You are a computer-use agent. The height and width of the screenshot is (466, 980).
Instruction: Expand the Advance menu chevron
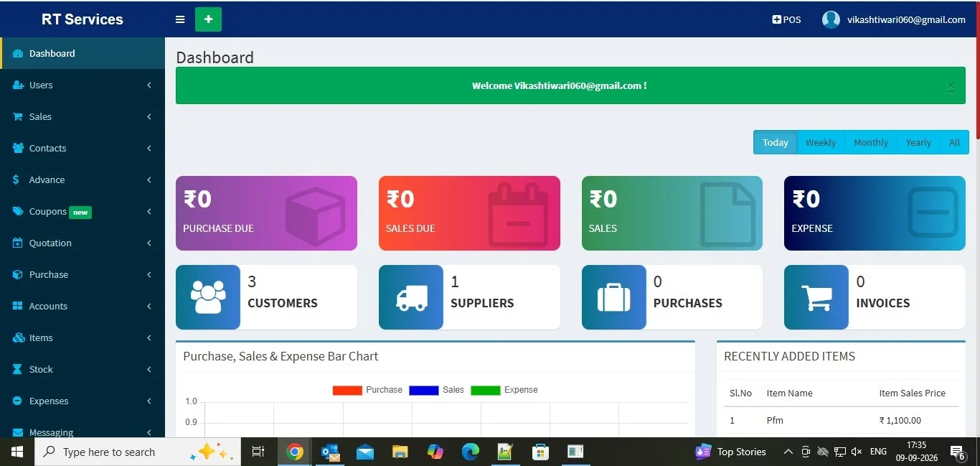point(149,180)
